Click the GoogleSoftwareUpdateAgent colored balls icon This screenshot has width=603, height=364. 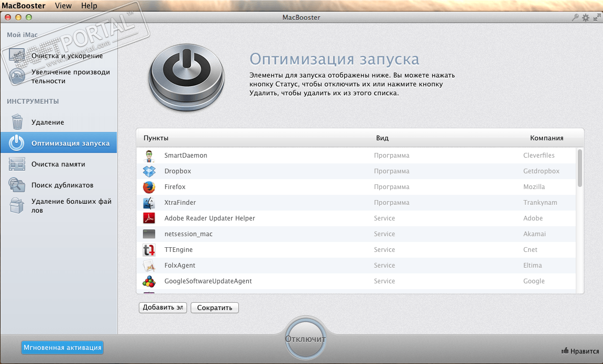(149, 281)
